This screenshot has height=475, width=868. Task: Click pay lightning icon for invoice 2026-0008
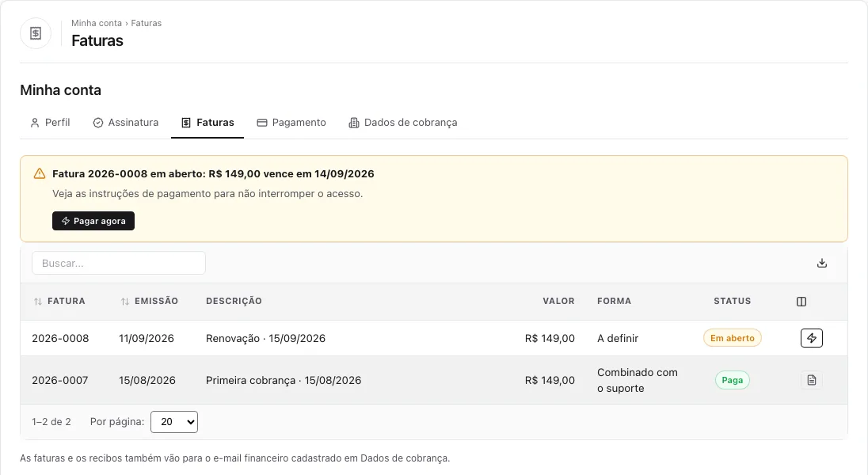click(812, 338)
